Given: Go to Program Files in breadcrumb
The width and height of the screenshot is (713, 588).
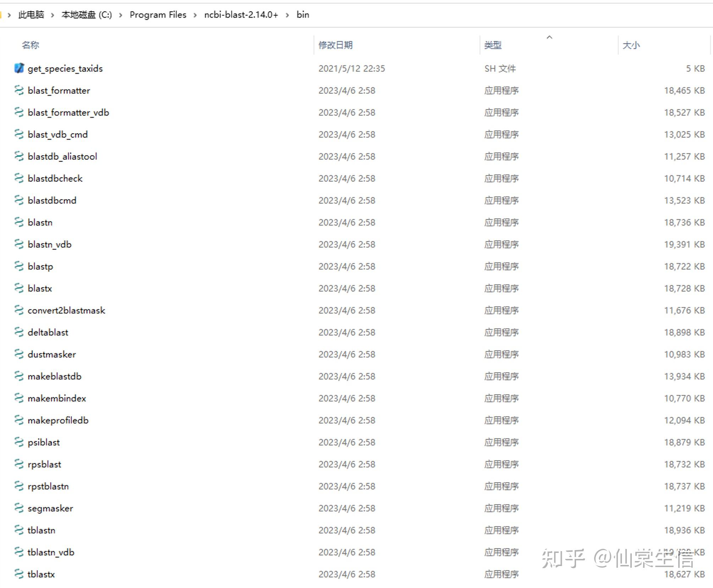Looking at the screenshot, I should [158, 15].
